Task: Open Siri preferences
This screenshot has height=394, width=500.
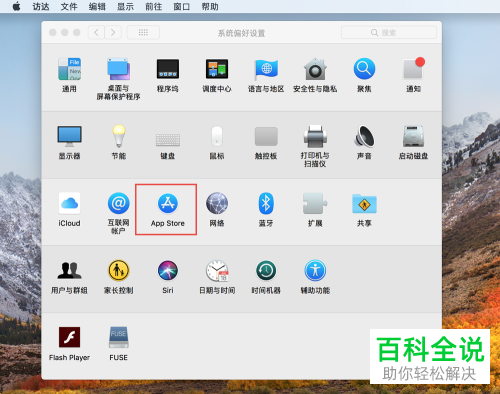Action: tap(168, 277)
